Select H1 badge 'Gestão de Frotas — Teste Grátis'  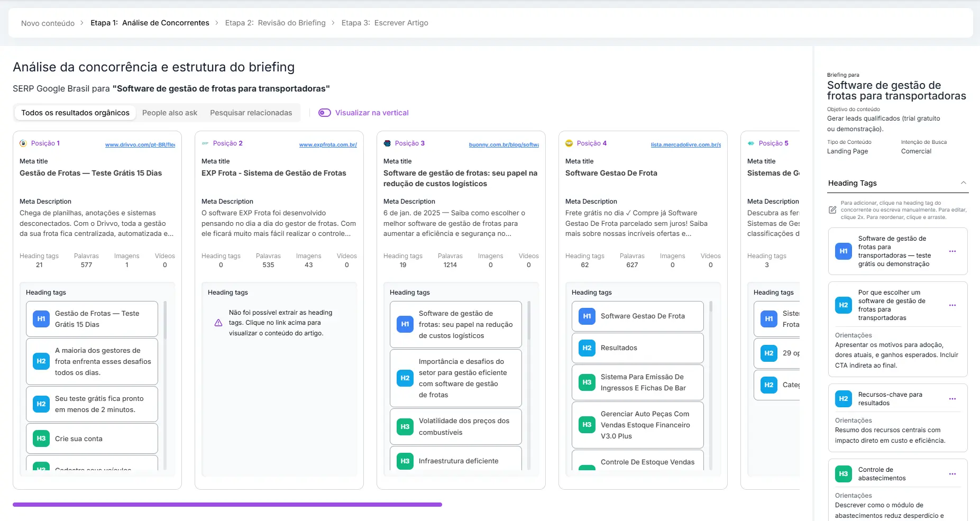[x=41, y=319]
